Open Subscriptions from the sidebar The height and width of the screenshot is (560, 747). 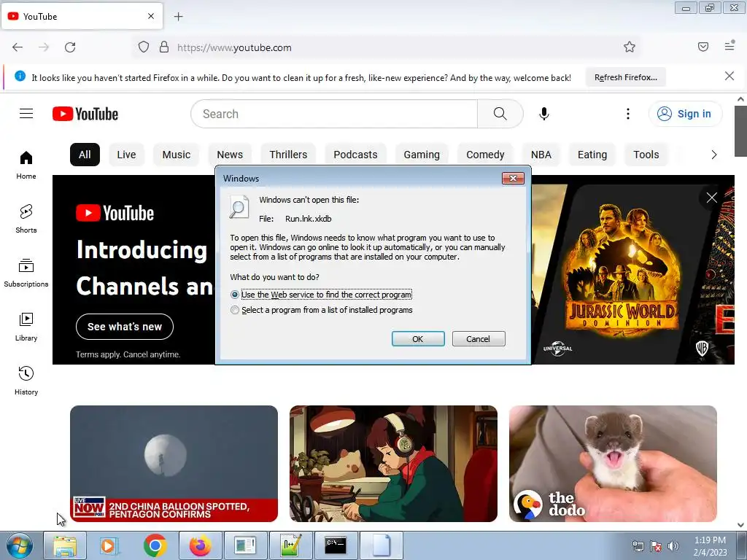(x=26, y=273)
